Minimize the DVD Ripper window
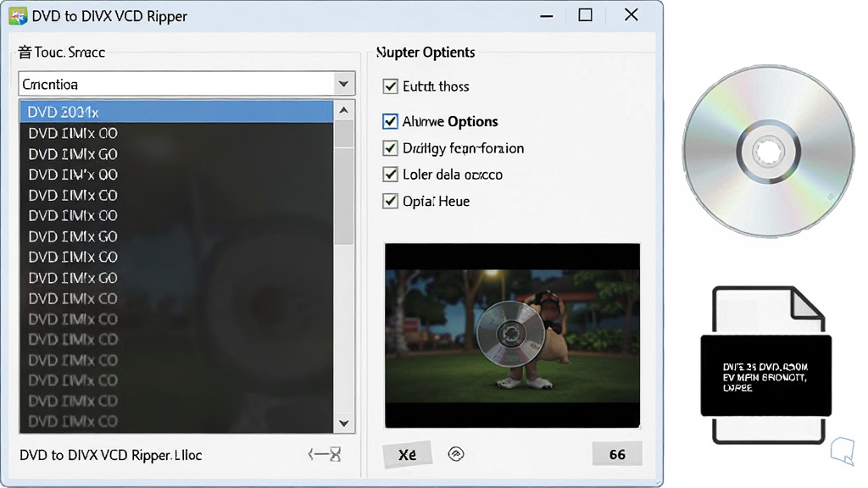Viewport: 868px width, 488px height. (x=547, y=16)
